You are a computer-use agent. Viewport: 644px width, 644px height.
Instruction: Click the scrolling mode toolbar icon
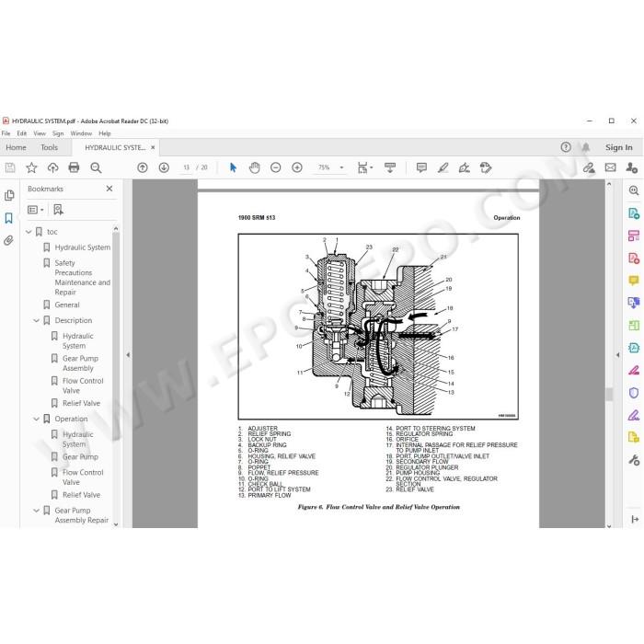coord(390,167)
